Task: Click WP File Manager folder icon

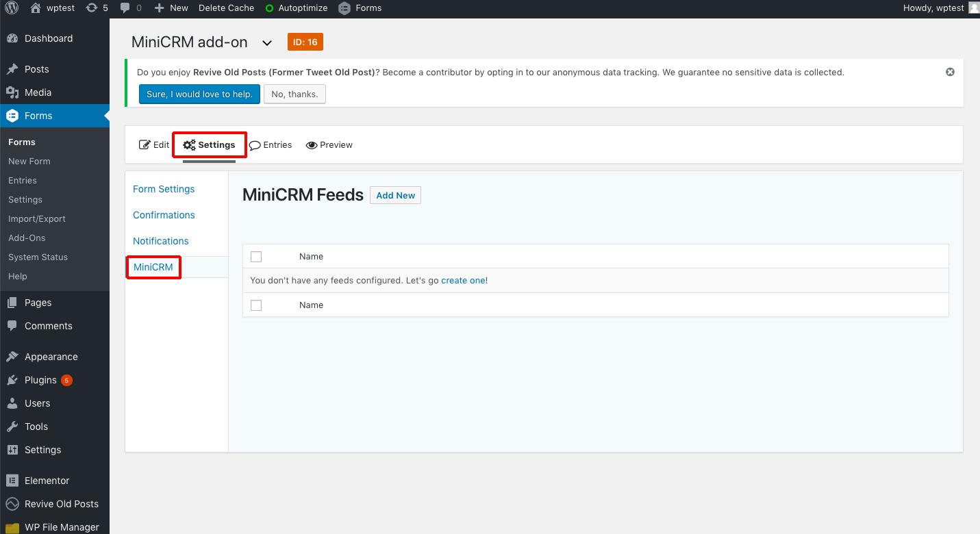Action: tap(12, 527)
